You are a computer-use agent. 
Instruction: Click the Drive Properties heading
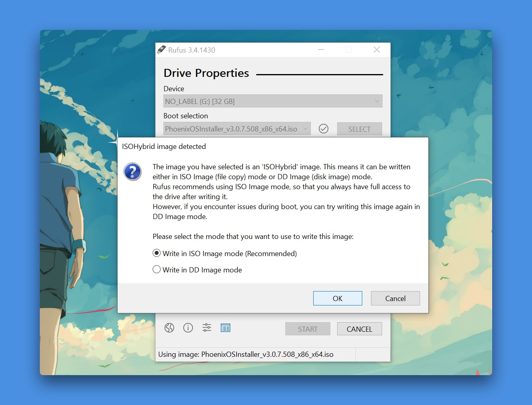[x=206, y=73]
